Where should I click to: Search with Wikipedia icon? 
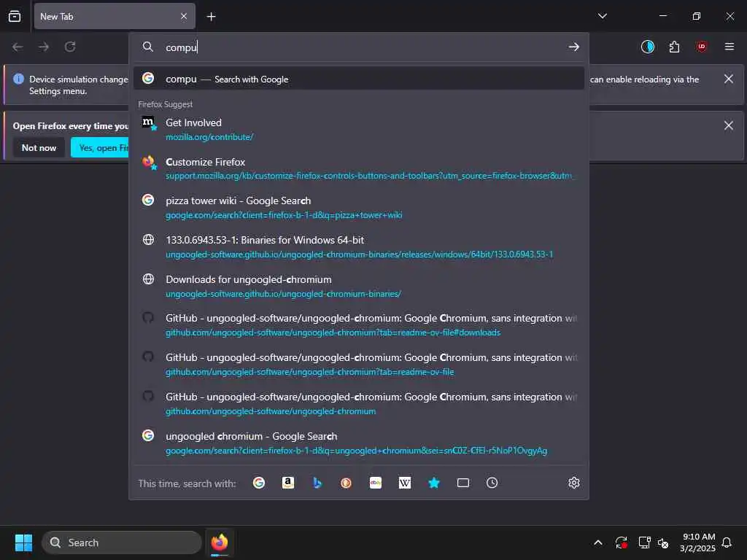tap(404, 483)
